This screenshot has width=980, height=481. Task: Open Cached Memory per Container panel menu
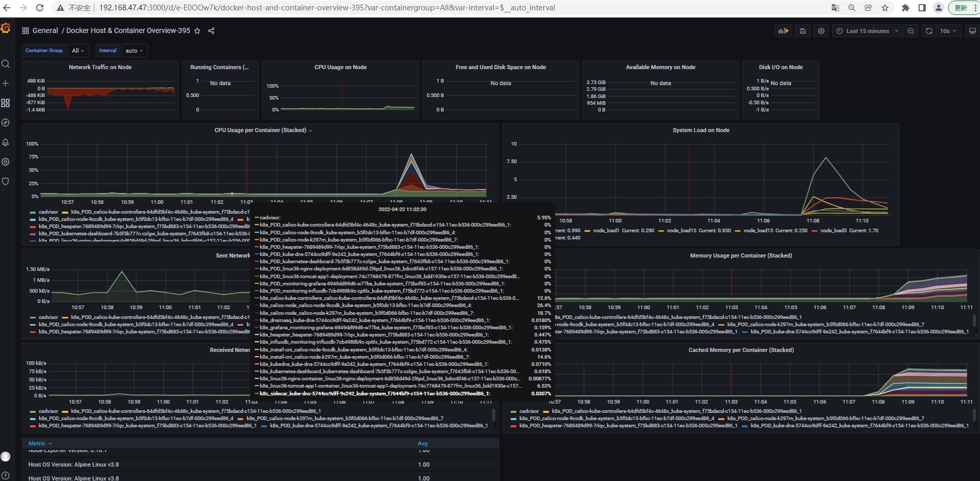tap(741, 350)
